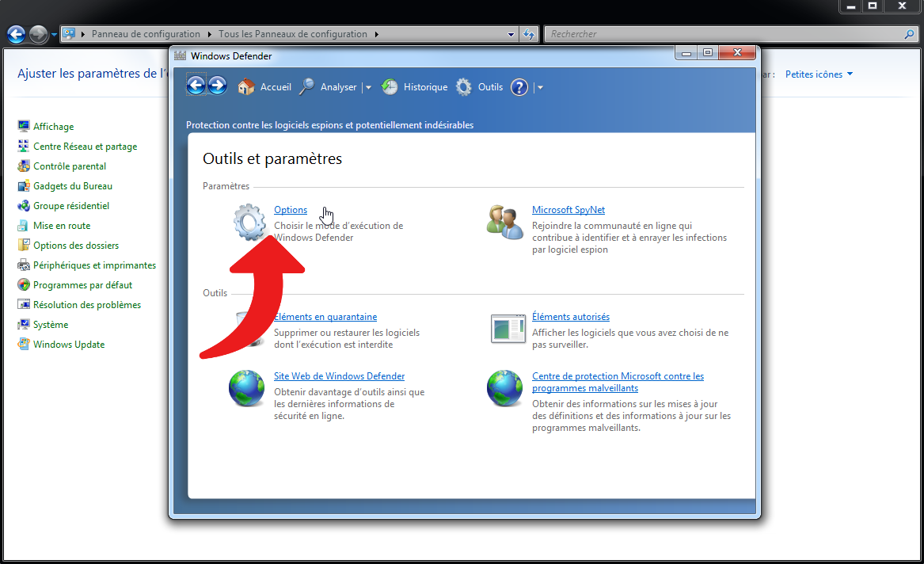This screenshot has width=924, height=564.
Task: Click globe icon beside Centre de protection Microsoft
Action: tap(505, 388)
